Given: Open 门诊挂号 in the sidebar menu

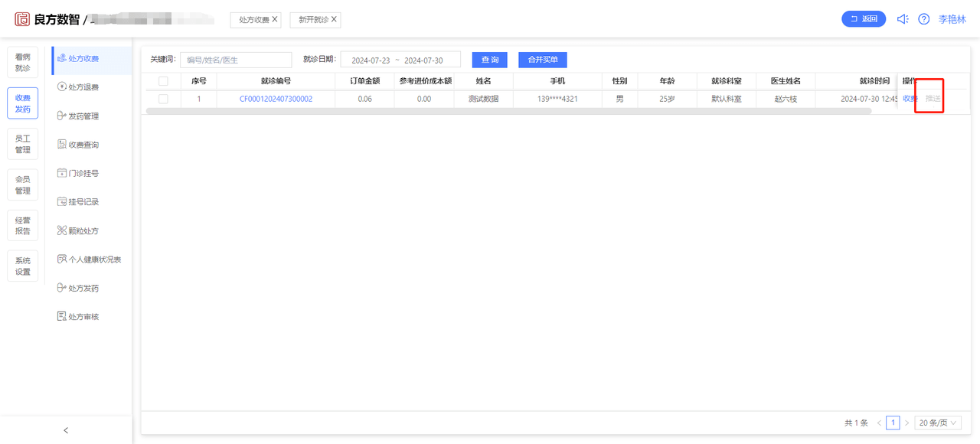Looking at the screenshot, I should pyautogui.click(x=78, y=174).
